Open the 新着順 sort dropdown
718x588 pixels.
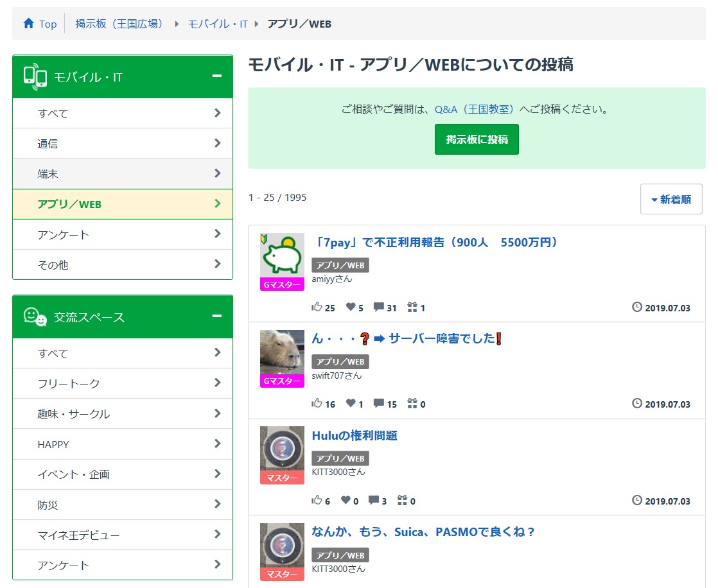tap(671, 200)
